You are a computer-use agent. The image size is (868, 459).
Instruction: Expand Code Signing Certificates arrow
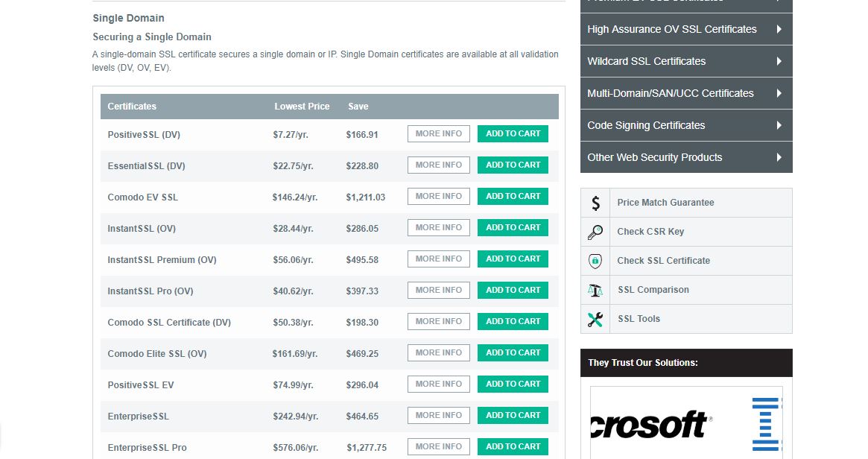[779, 125]
